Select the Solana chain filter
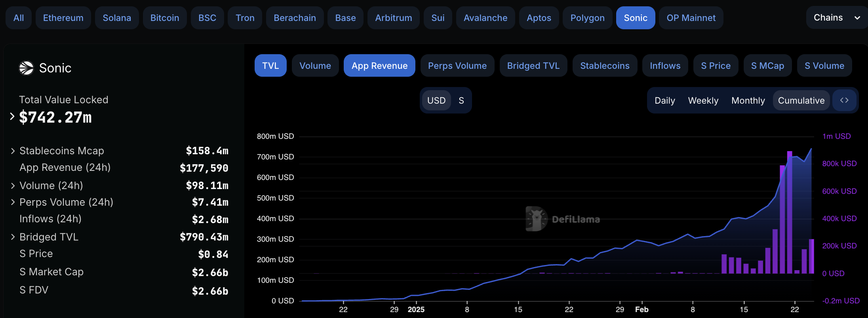The height and width of the screenshot is (318, 868). pyautogui.click(x=117, y=18)
